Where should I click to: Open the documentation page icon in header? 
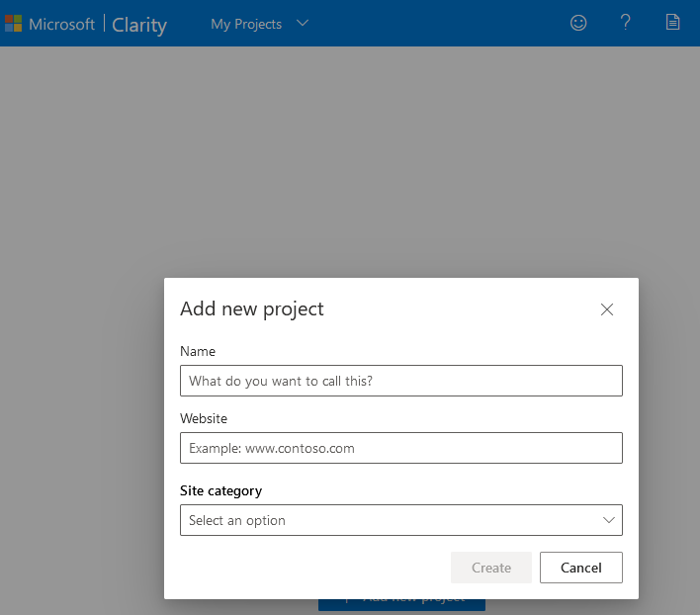[673, 23]
